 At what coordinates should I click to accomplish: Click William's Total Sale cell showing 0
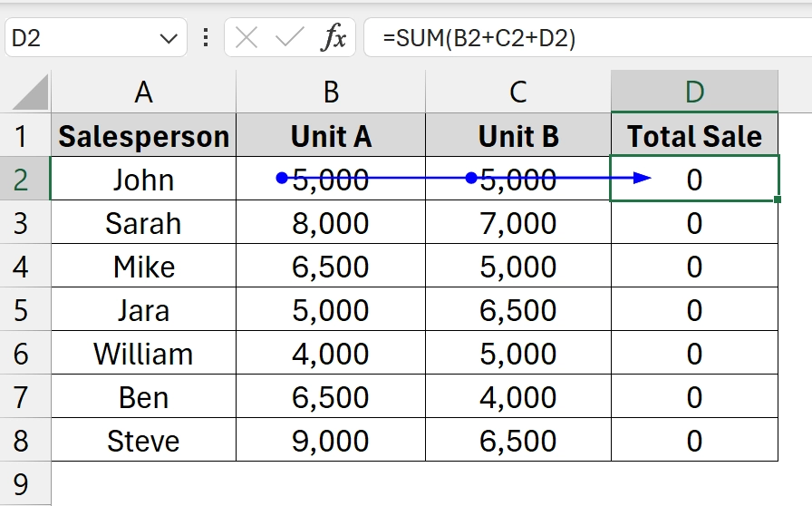(694, 353)
